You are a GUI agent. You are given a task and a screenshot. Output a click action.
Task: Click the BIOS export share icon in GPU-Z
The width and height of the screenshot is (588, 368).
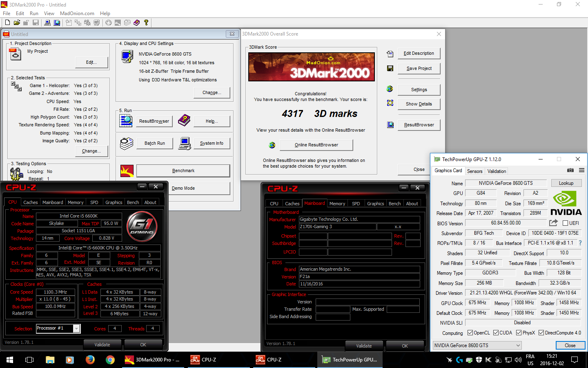[x=553, y=223]
